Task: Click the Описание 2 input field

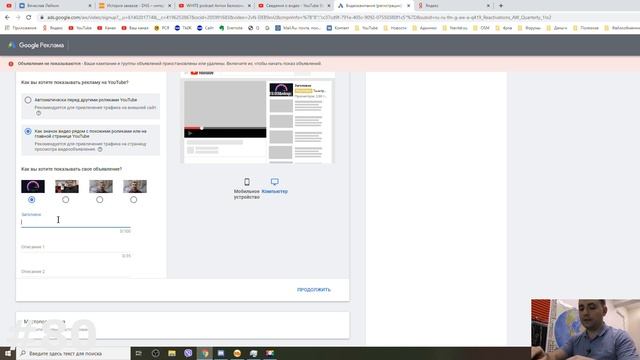Action: [76, 272]
